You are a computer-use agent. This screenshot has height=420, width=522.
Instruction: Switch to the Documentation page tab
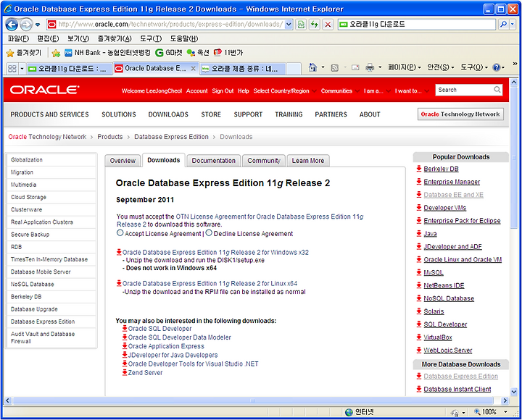click(213, 161)
